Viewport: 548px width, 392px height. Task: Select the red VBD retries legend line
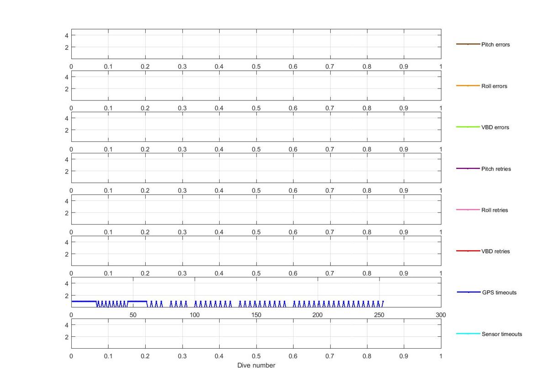click(468, 251)
